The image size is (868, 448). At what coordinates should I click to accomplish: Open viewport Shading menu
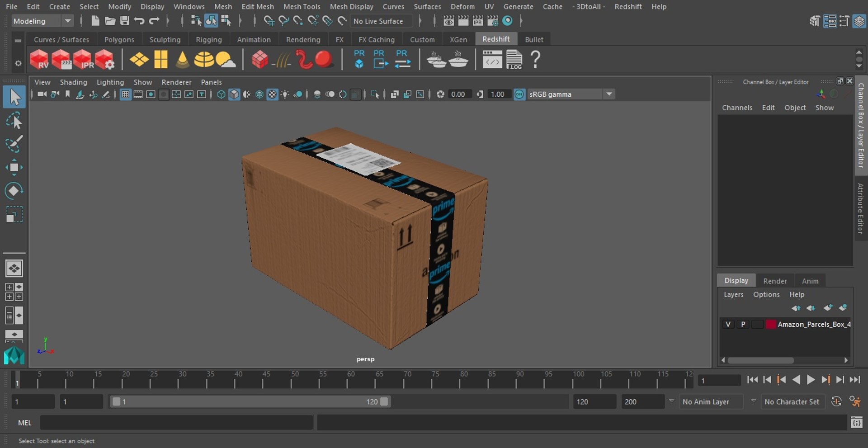[73, 82]
